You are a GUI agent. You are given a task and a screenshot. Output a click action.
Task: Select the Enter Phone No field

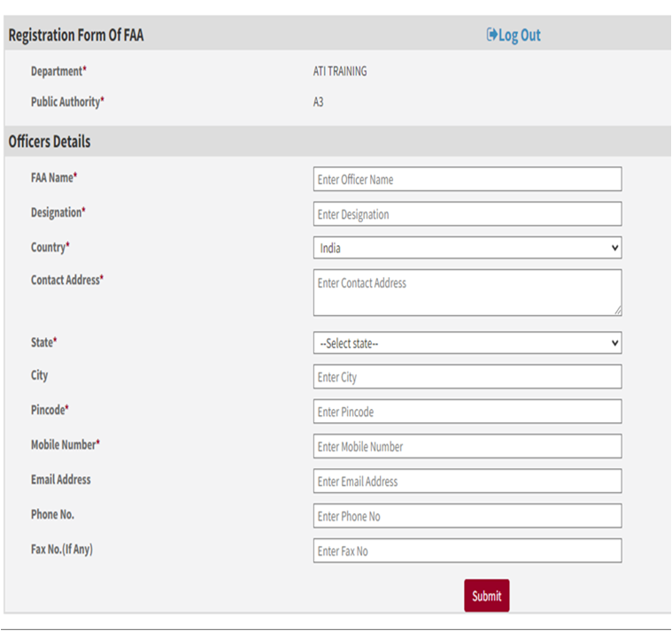click(467, 516)
